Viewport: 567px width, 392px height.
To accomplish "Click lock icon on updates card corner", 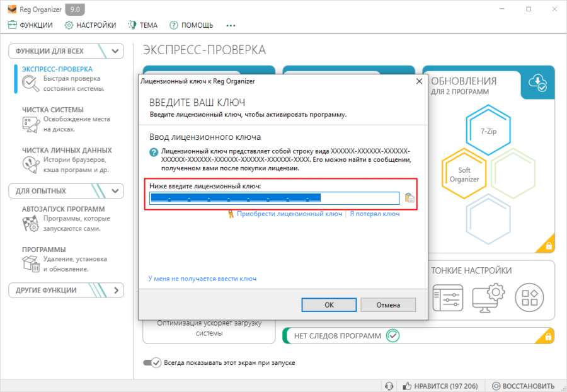I will click(549, 246).
